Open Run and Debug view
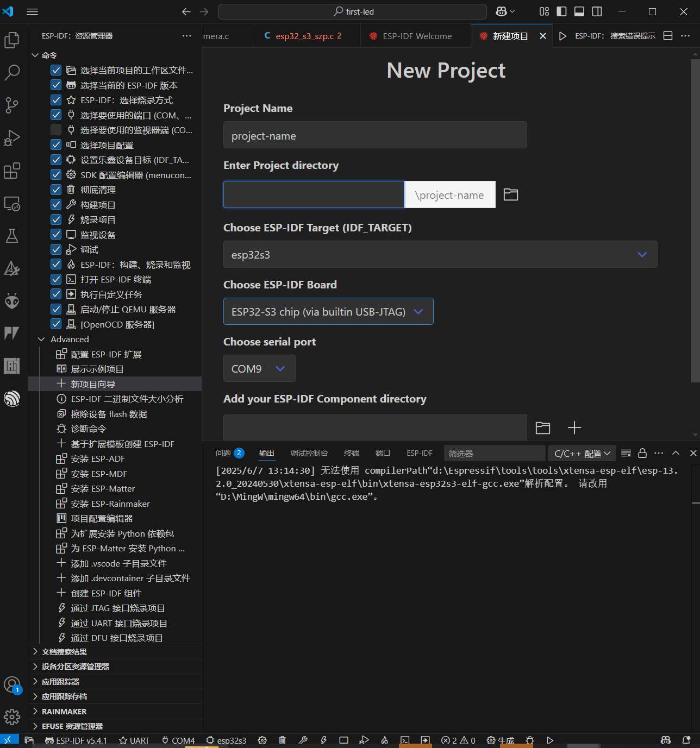 tap(12, 138)
